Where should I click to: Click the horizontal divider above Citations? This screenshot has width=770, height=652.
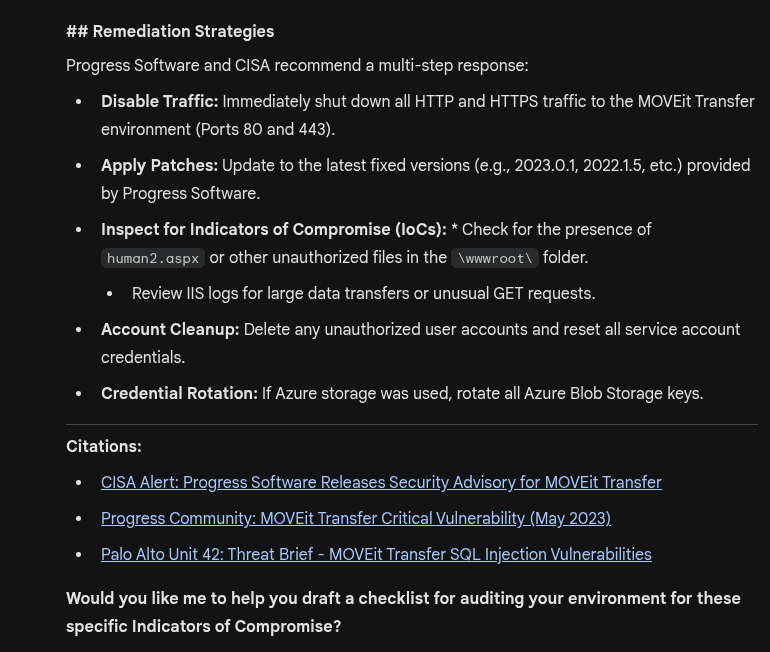click(411, 424)
